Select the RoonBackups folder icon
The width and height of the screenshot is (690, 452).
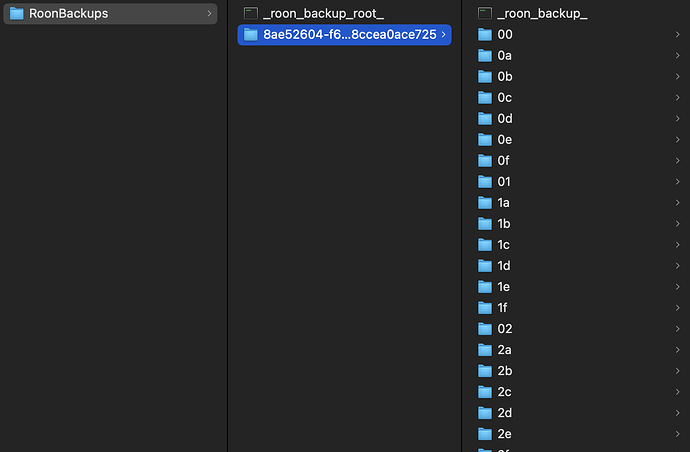click(17, 14)
